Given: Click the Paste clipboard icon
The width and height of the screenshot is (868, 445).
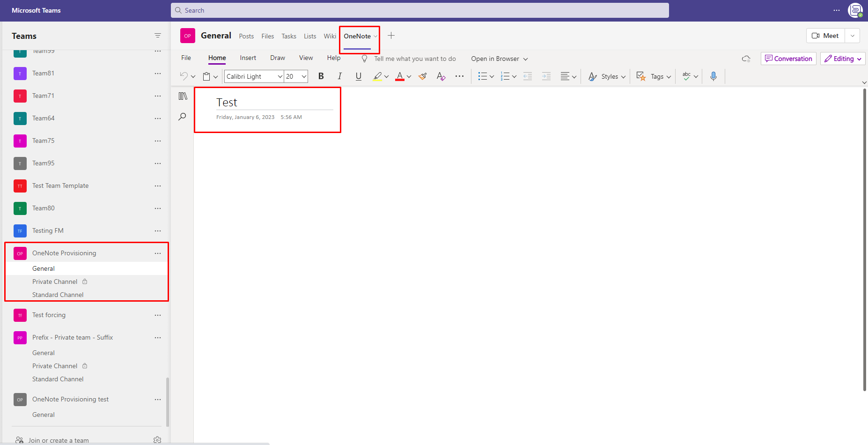Looking at the screenshot, I should click(206, 76).
